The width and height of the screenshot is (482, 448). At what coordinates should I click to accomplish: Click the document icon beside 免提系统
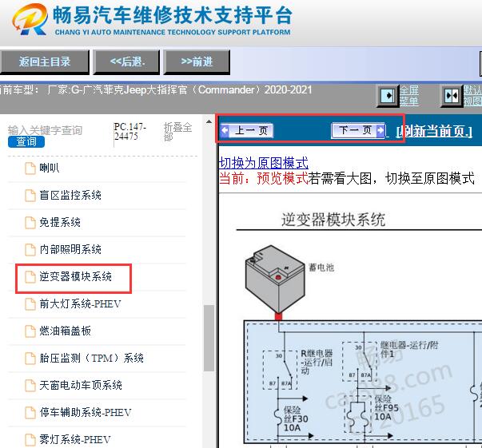[30, 223]
